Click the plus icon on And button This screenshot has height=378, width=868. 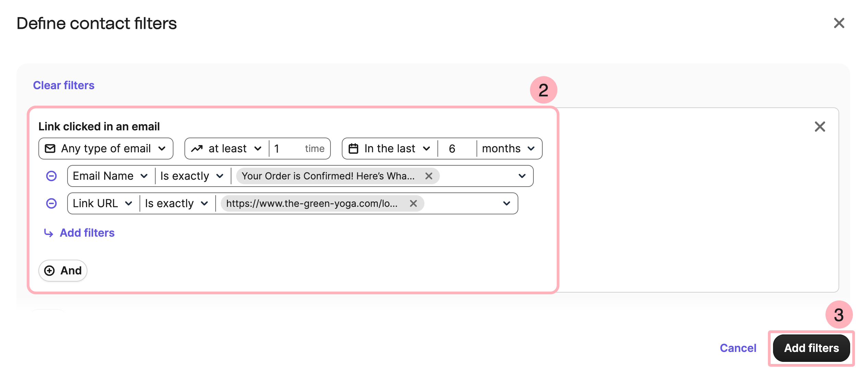coord(49,271)
